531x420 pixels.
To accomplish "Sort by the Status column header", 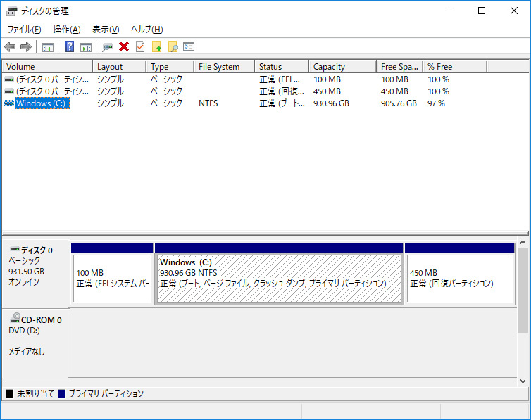I will 282,67.
